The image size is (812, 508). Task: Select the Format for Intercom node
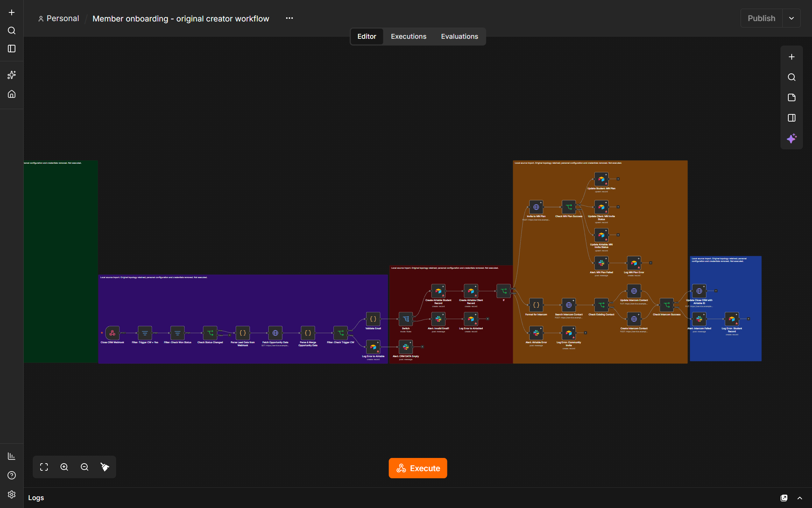[x=536, y=305]
